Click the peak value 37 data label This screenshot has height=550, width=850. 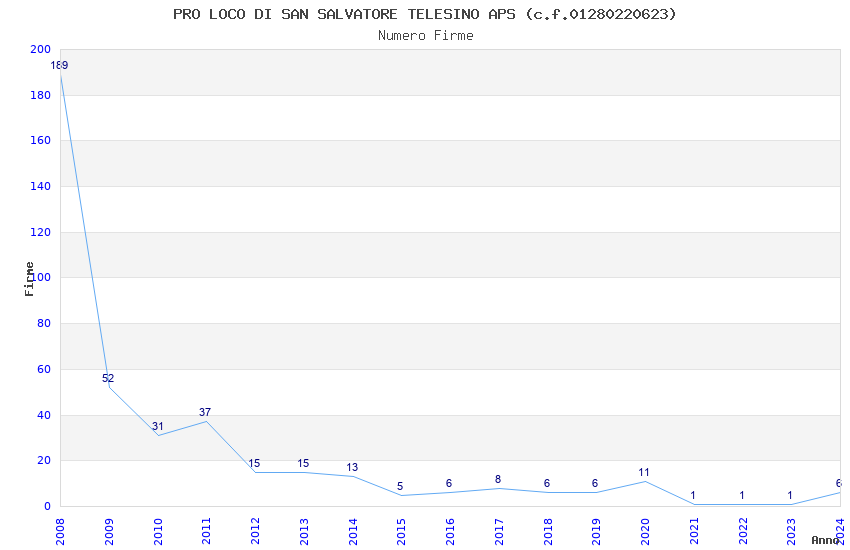[x=205, y=413]
